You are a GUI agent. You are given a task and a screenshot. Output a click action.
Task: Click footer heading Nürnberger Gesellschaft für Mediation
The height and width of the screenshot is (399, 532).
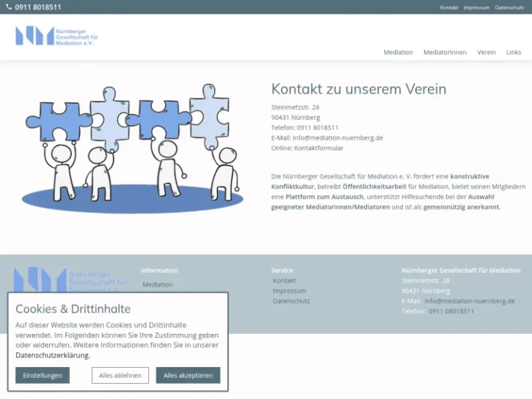(461, 270)
